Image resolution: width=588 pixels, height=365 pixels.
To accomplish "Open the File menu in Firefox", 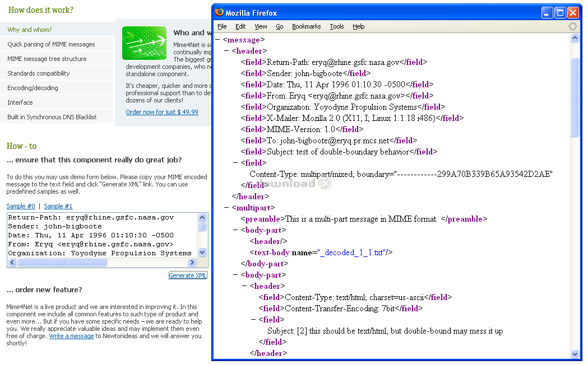I will [x=222, y=26].
